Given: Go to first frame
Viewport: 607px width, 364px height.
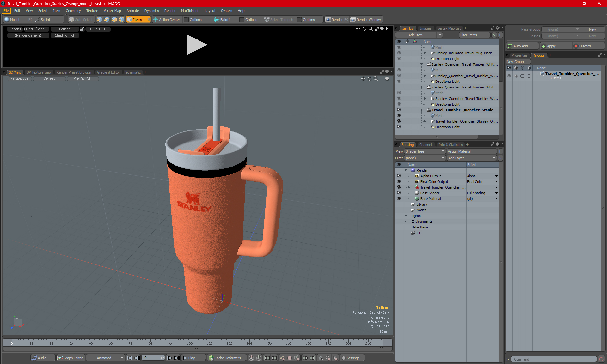Looking at the screenshot, I should pyautogui.click(x=129, y=358).
